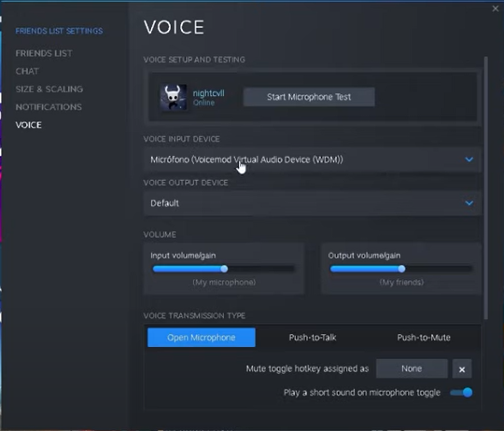
Task: Click the settings panel vertical scrollbar
Action: 486,188
